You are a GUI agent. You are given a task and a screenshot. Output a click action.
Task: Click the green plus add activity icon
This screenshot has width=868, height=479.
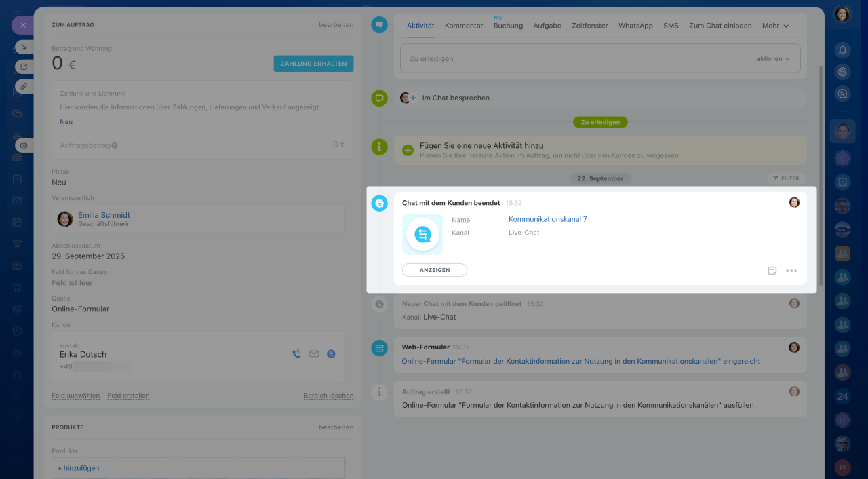pyautogui.click(x=408, y=150)
